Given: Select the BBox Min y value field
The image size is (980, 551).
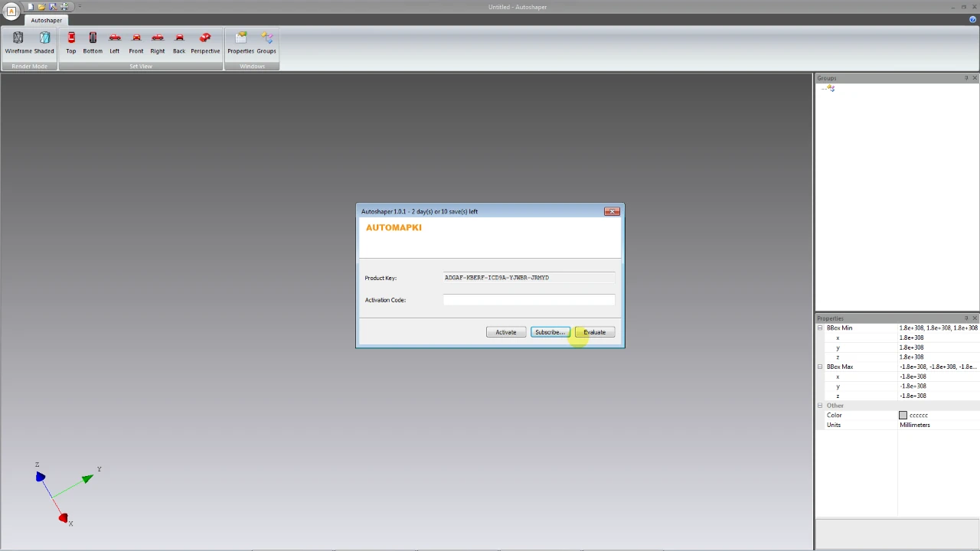Looking at the screenshot, I should point(939,348).
